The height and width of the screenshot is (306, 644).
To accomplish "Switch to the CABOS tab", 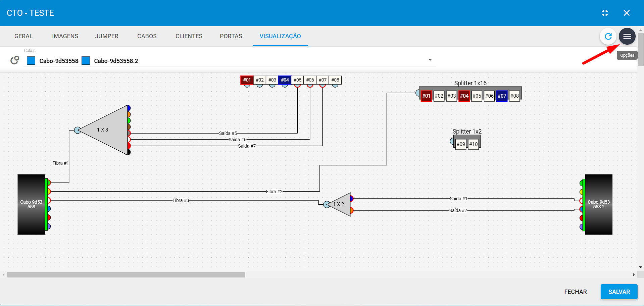I will pyautogui.click(x=147, y=36).
